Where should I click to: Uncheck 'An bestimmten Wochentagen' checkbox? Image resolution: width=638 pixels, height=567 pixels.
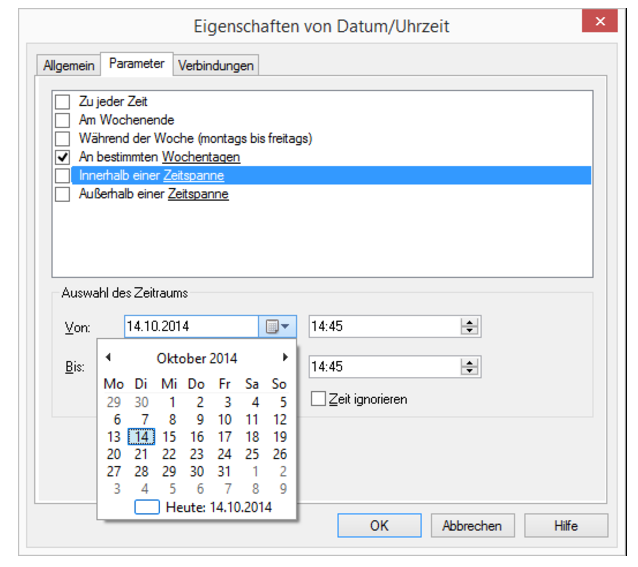pyautogui.click(x=63, y=157)
